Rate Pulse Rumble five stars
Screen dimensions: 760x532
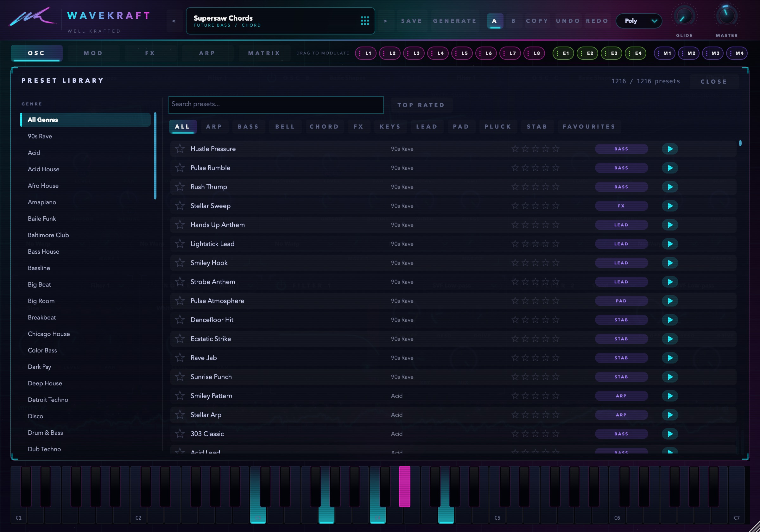pos(556,168)
